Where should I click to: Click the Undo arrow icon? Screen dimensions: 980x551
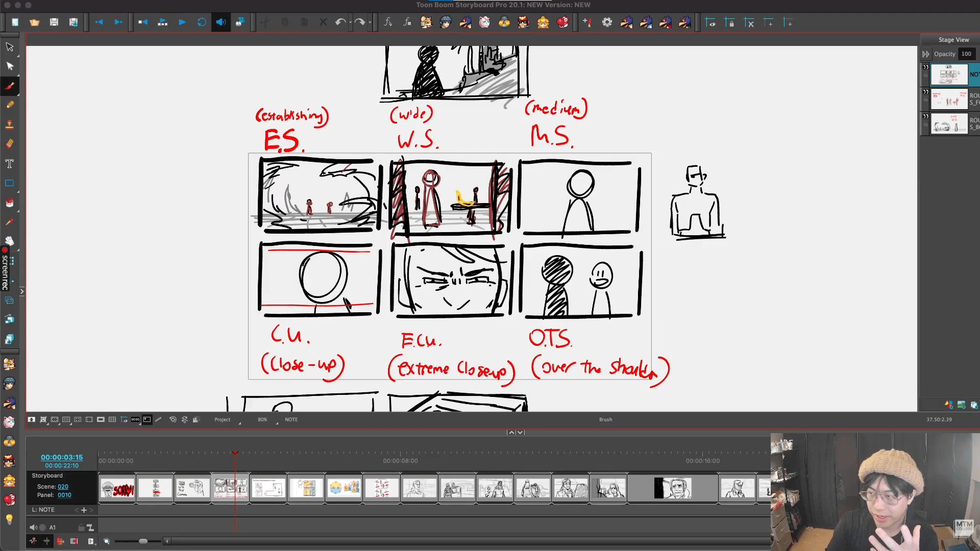click(340, 22)
